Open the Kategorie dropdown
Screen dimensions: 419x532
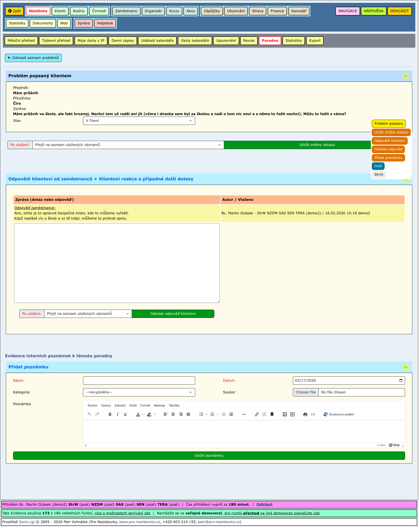tap(139, 392)
